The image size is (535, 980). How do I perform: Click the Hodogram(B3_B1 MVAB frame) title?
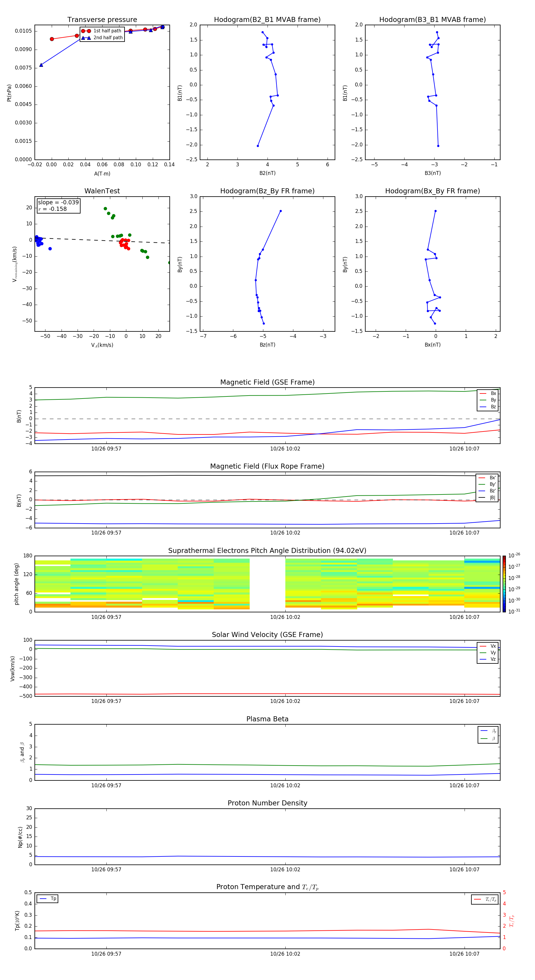[x=432, y=19]
